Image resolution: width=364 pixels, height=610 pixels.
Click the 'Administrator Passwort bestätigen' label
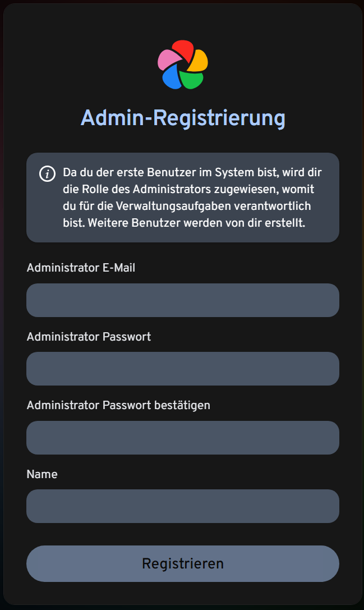click(x=118, y=405)
